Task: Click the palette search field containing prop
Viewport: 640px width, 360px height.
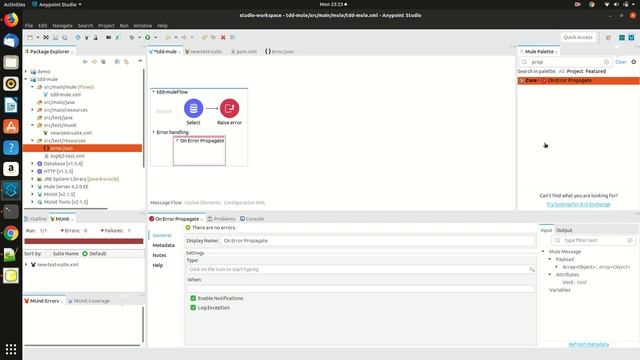Action: (565, 62)
